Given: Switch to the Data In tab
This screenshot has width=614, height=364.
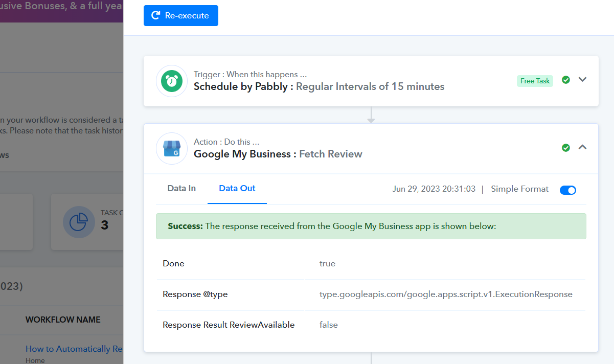Looking at the screenshot, I should pos(181,189).
